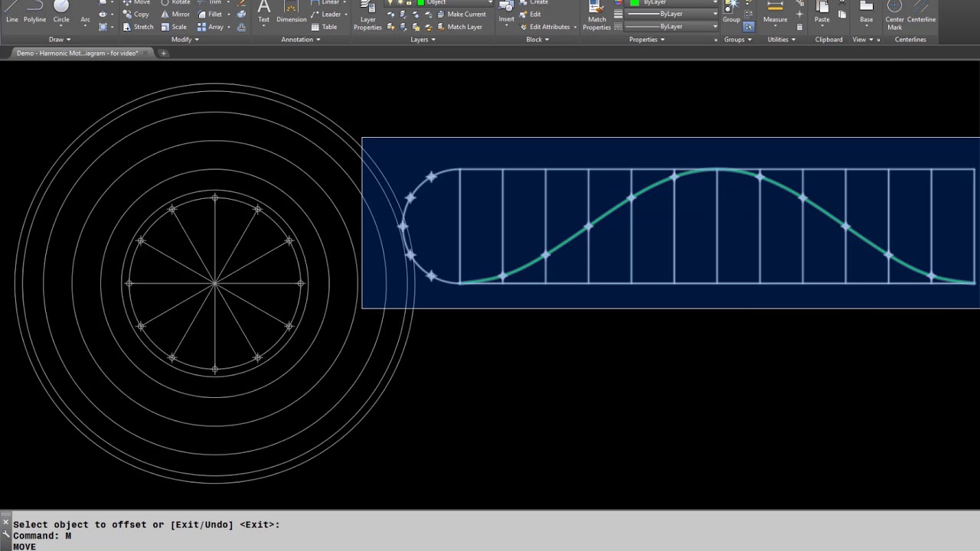This screenshot has width=980, height=551.
Task: Expand the Layers panel
Action: point(423,39)
